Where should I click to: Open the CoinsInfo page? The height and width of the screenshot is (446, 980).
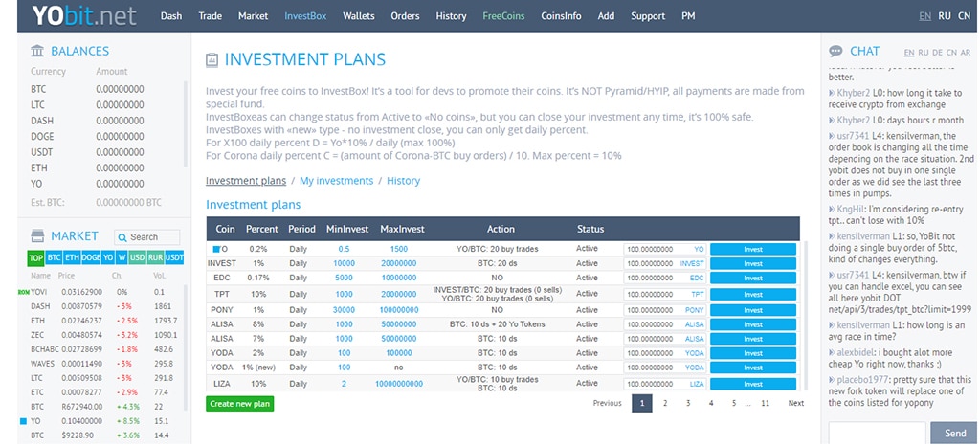click(x=561, y=16)
